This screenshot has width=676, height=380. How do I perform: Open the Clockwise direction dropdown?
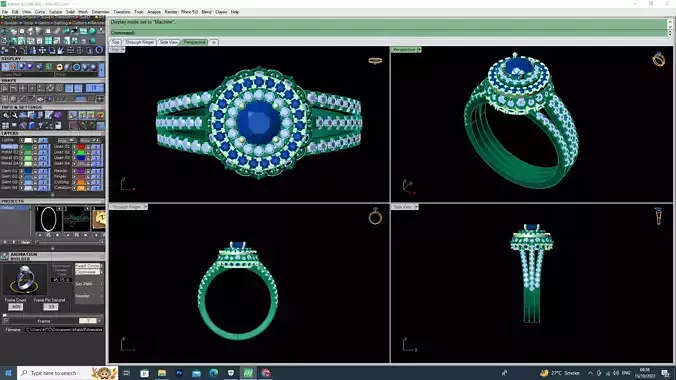88,272
